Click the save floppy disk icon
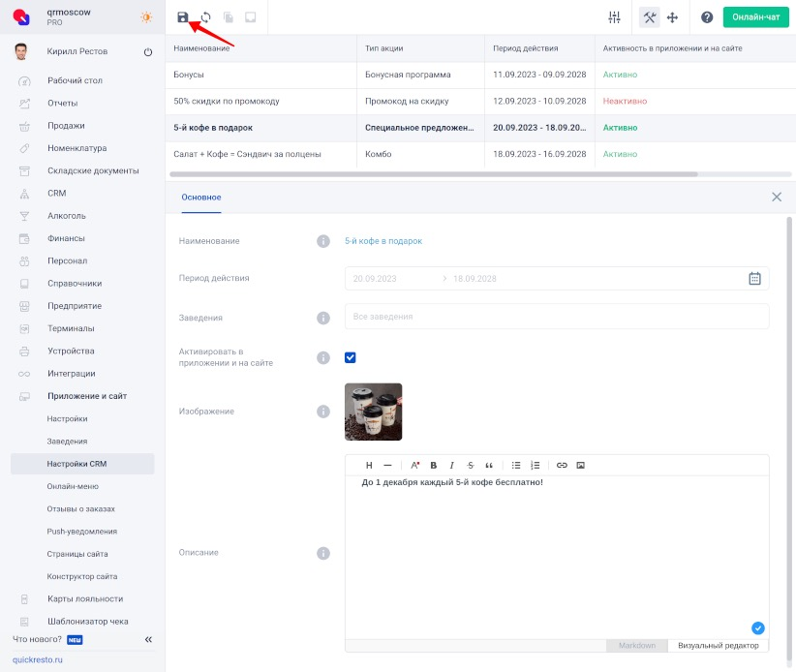Image resolution: width=796 pixels, height=672 pixels. tap(183, 17)
